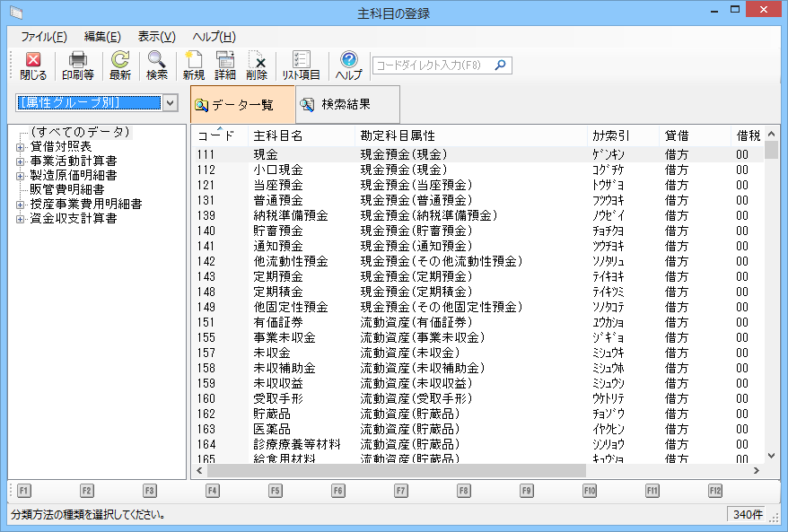788x532 pixels.
Task: Click the 閉じる (close) toolbar icon
Action: coord(33,61)
